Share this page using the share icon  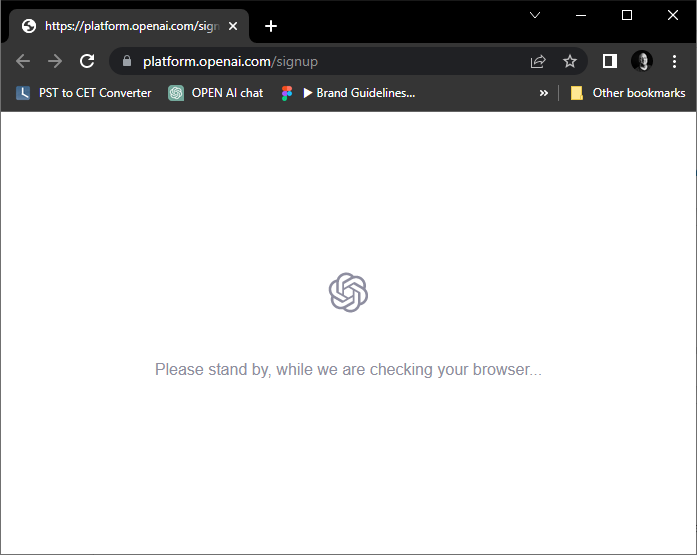[538, 61]
